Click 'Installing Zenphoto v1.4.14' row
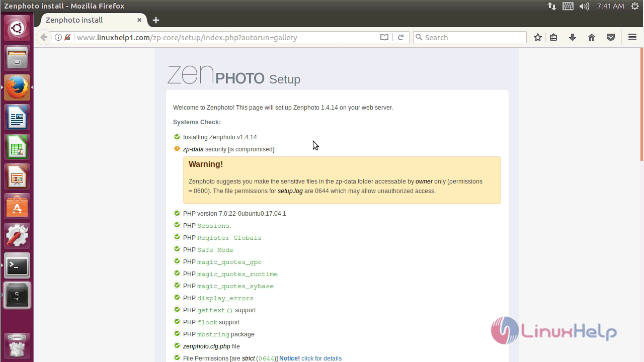 point(220,137)
